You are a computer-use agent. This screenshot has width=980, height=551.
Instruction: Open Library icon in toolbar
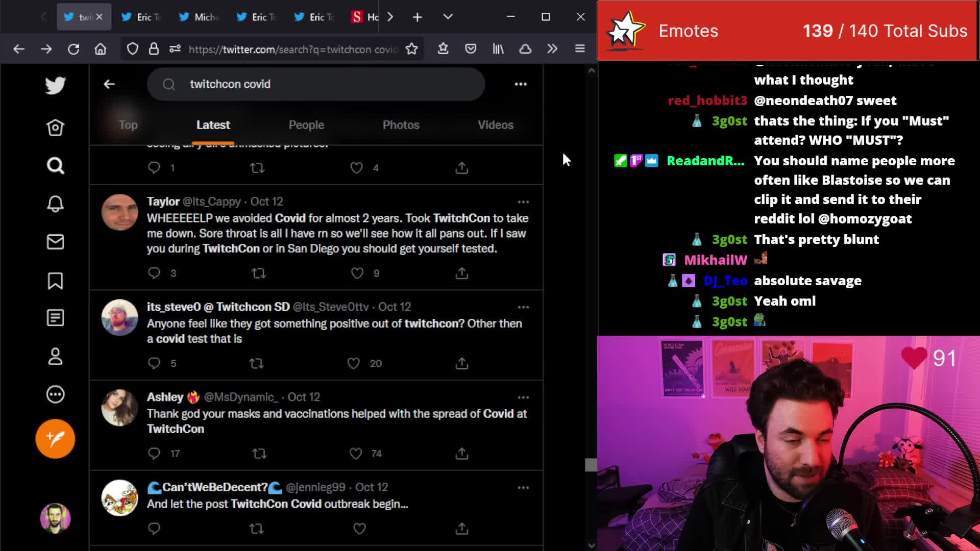point(498,49)
